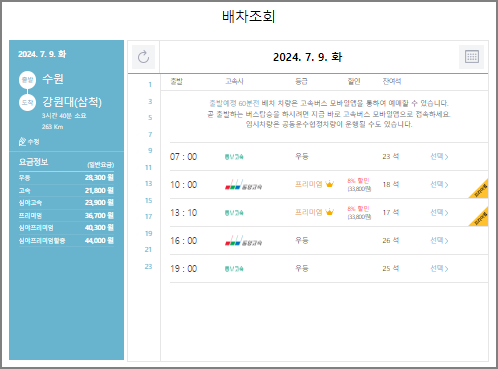Click the crown icon on 13:10 row
498x369 pixels.
pos(329,212)
